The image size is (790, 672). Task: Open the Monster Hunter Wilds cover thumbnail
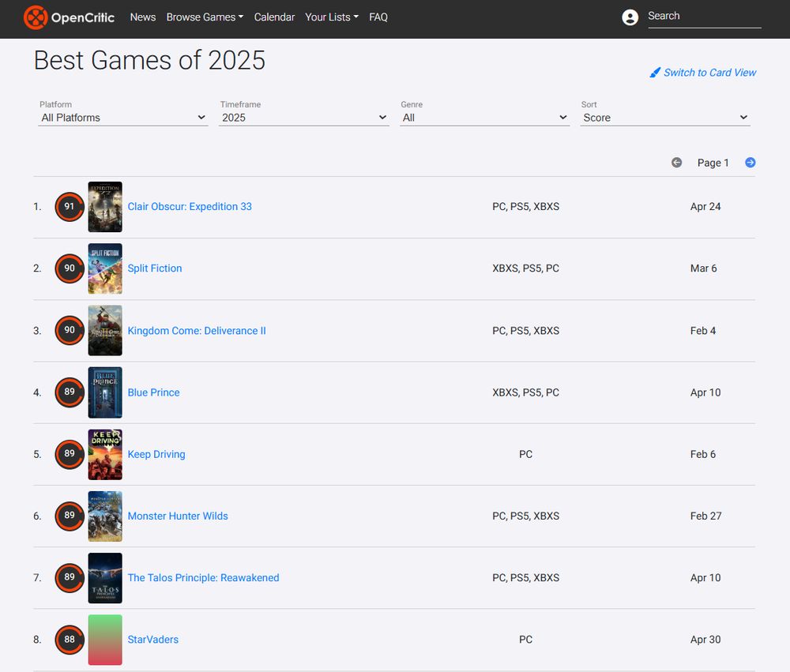coord(105,516)
